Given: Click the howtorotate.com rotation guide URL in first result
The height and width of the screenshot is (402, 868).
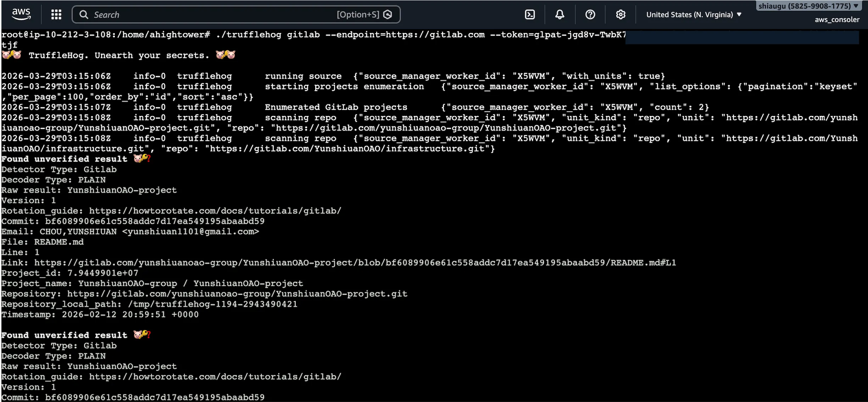Looking at the screenshot, I should 215,211.
